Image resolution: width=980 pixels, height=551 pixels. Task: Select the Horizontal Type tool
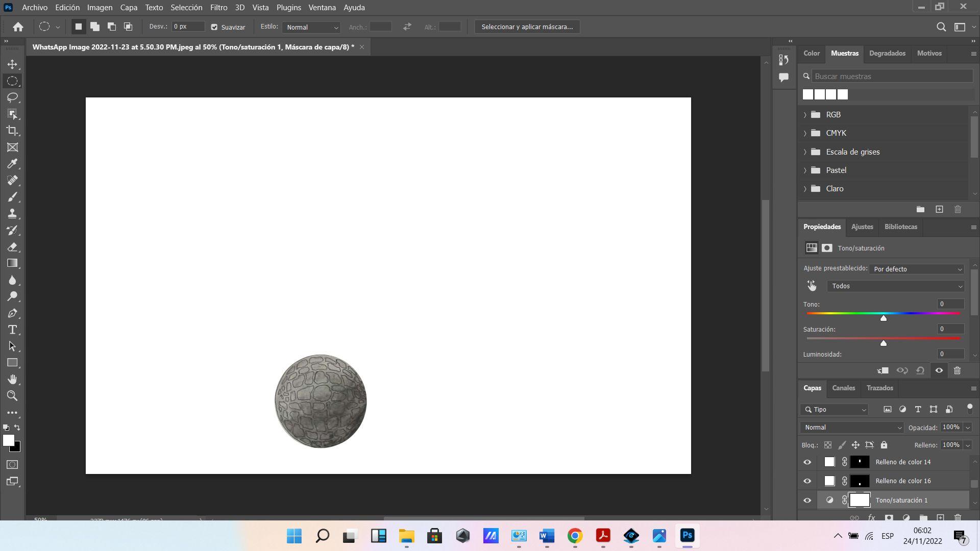[12, 330]
